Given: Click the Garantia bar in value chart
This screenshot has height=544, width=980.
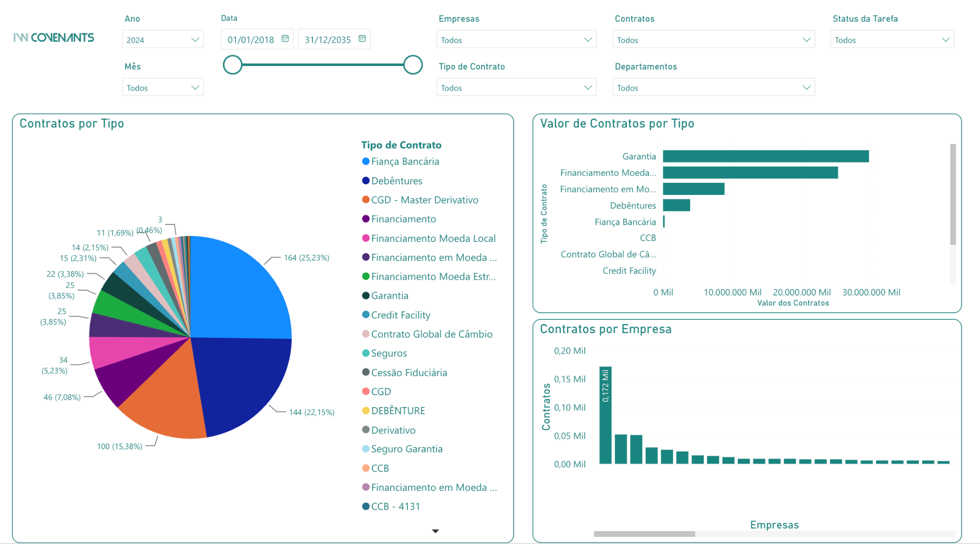Looking at the screenshot, I should (x=766, y=156).
